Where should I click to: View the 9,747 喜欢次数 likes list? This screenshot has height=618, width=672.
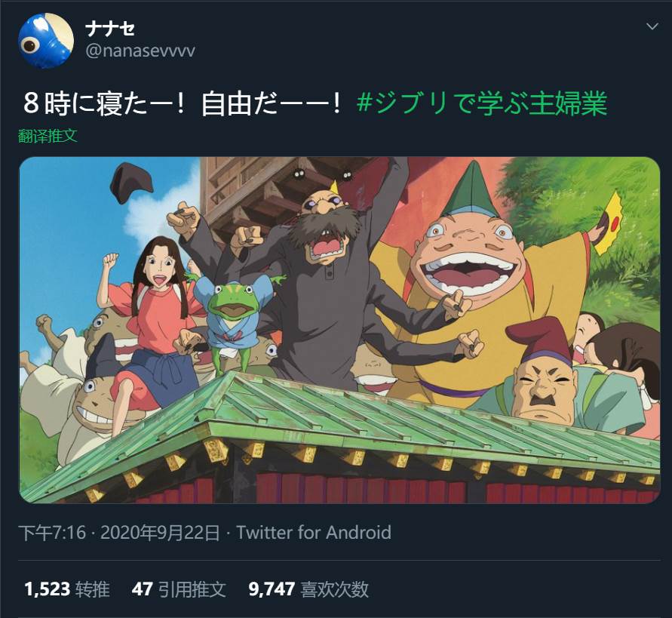click(x=308, y=589)
